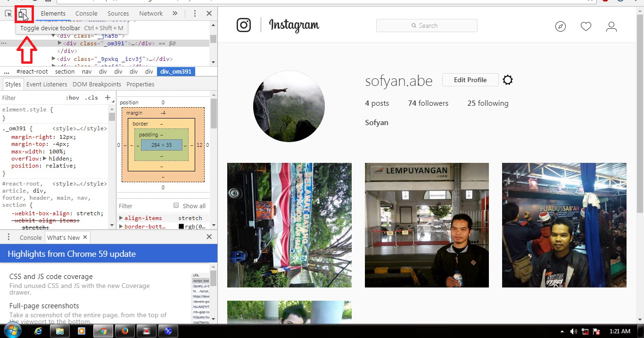This screenshot has width=644, height=338.
Task: Expand the overflow hidden property triangle
Action: click(45, 159)
